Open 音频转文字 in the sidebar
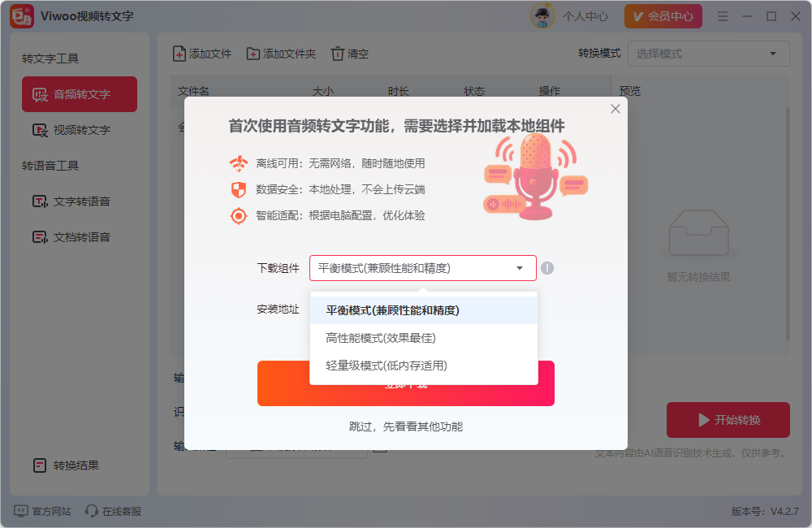 80,94
